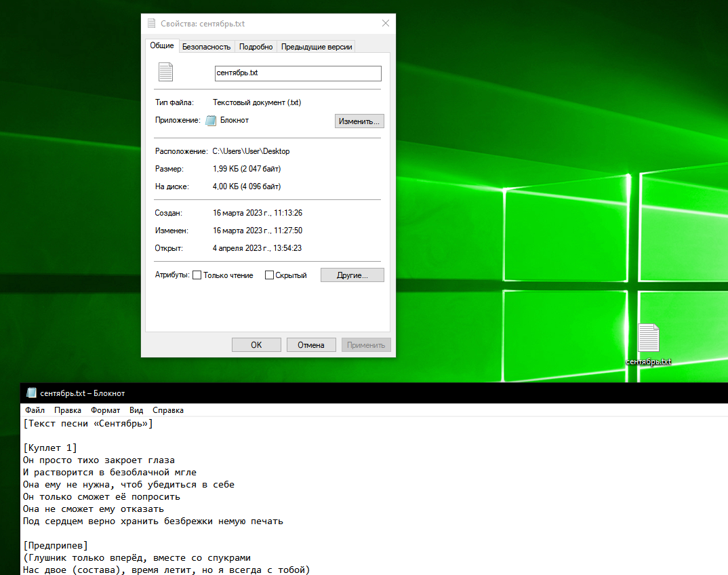Screen dimensions: 728x575
Task: Click the file icon in Properties title bar
Action: click(151, 24)
